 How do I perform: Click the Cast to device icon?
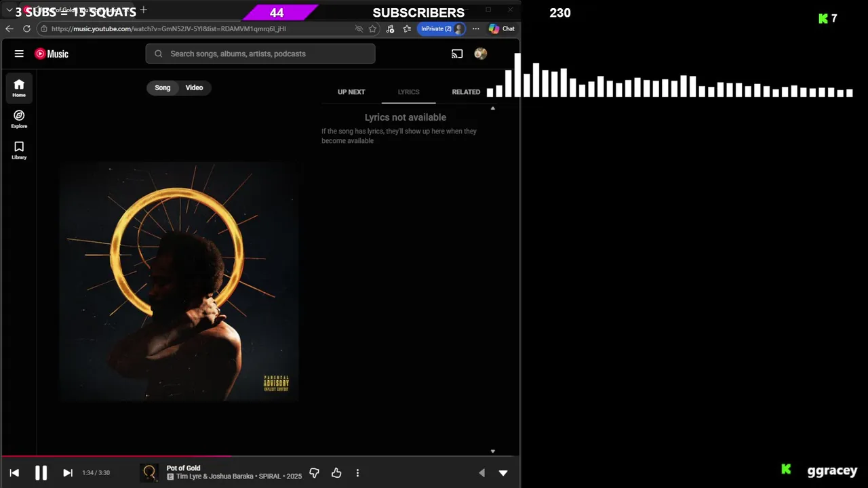point(457,54)
